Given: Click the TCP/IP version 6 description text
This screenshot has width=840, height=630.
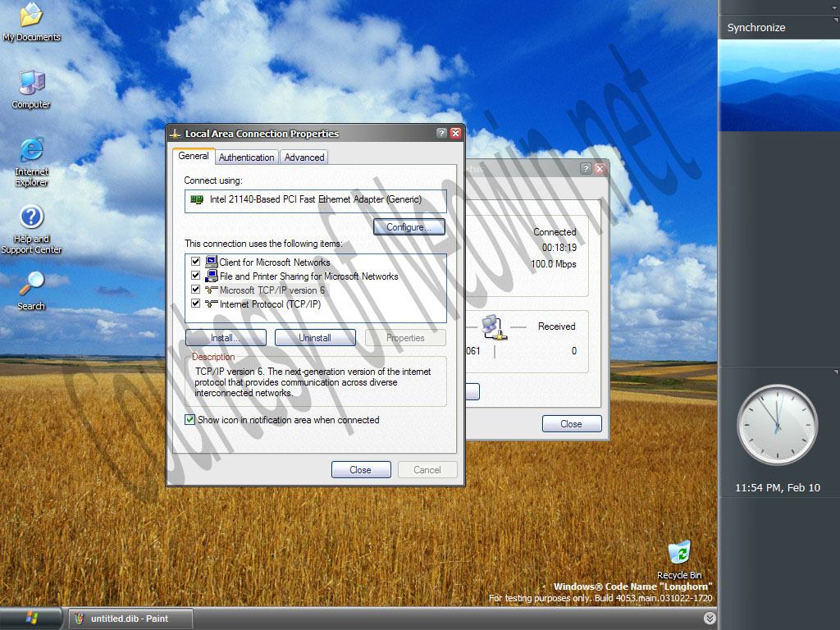Looking at the screenshot, I should click(x=313, y=382).
